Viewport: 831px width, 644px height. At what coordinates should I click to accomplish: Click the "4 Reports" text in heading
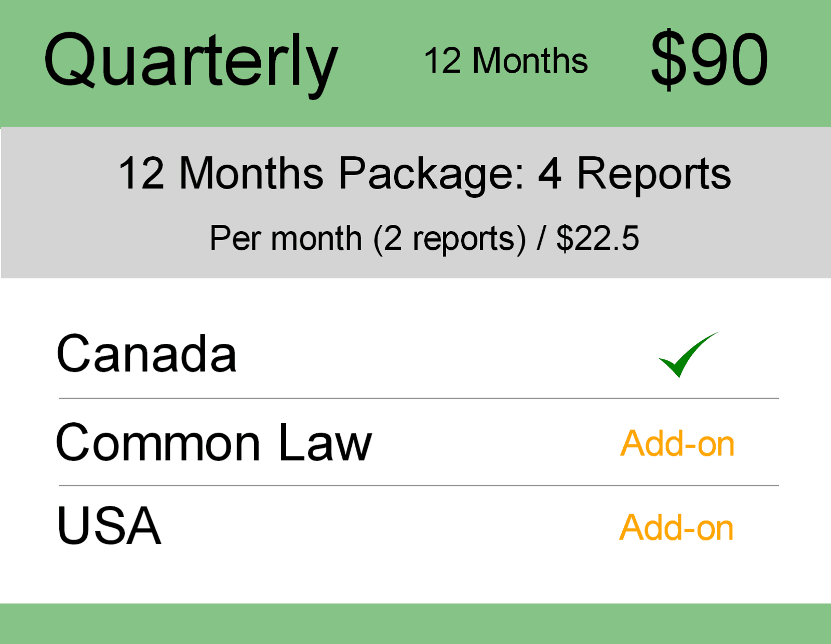[634, 174]
